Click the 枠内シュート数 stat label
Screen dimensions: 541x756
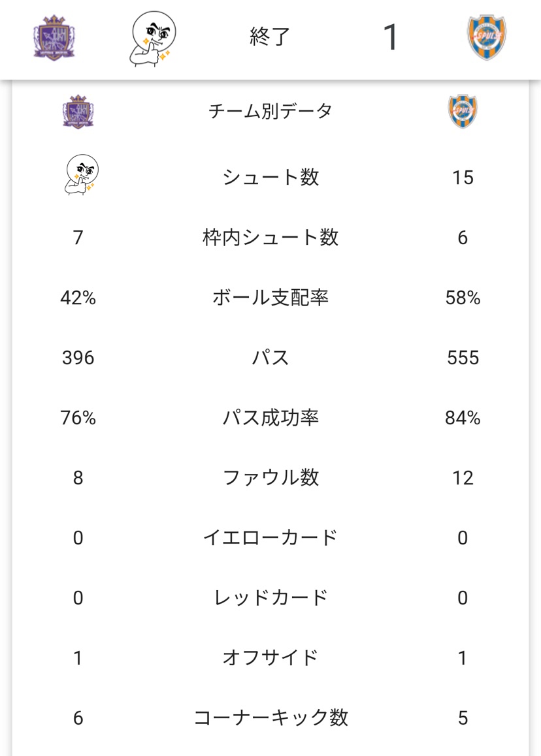point(270,238)
